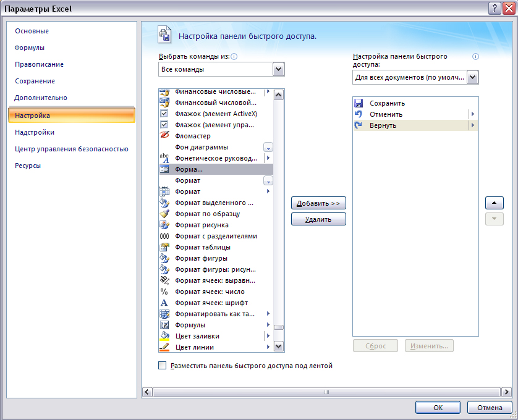This screenshot has width=518, height=420.
Task: Click the Сброс button
Action: click(x=375, y=346)
